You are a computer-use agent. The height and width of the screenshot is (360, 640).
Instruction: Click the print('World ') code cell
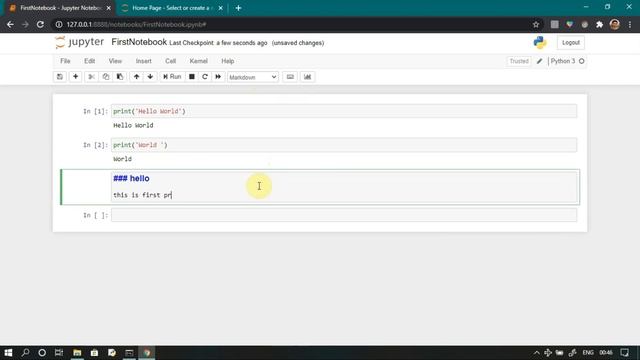(x=344, y=145)
